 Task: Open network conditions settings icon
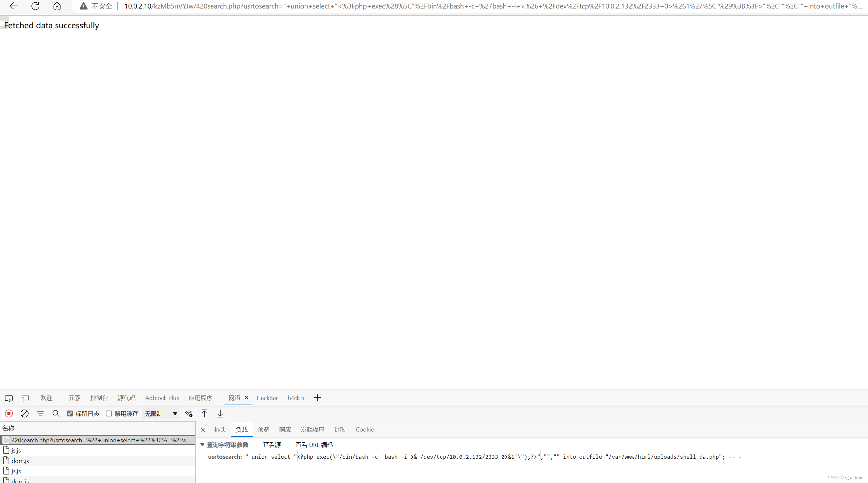pyautogui.click(x=189, y=413)
